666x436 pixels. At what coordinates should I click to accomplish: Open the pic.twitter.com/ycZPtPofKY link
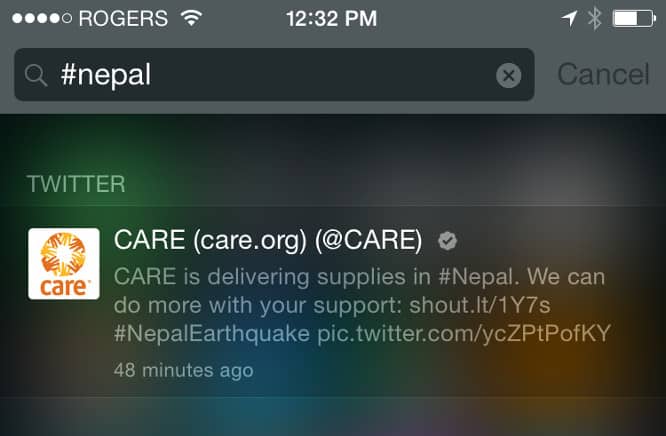coord(464,334)
